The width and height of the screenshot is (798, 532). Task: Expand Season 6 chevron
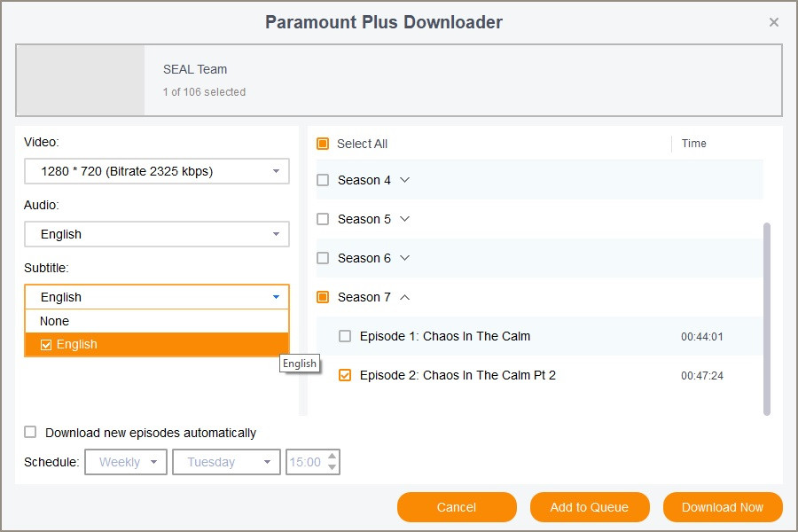tap(405, 258)
